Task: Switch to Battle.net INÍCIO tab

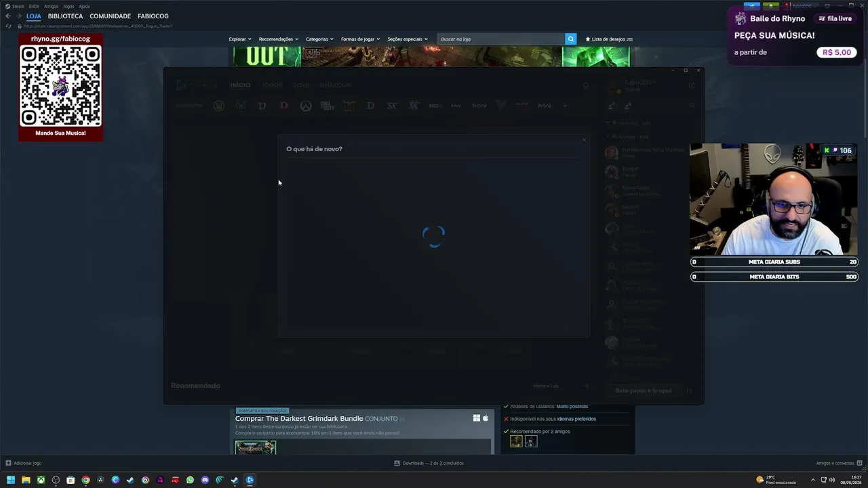Action: coord(240,85)
